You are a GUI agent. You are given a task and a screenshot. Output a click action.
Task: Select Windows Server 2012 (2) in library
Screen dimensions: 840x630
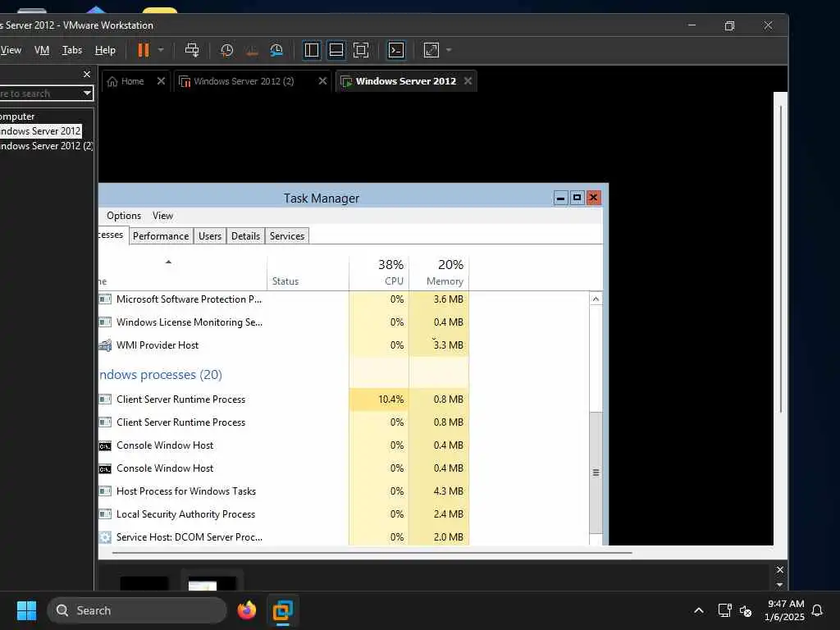[47, 146]
